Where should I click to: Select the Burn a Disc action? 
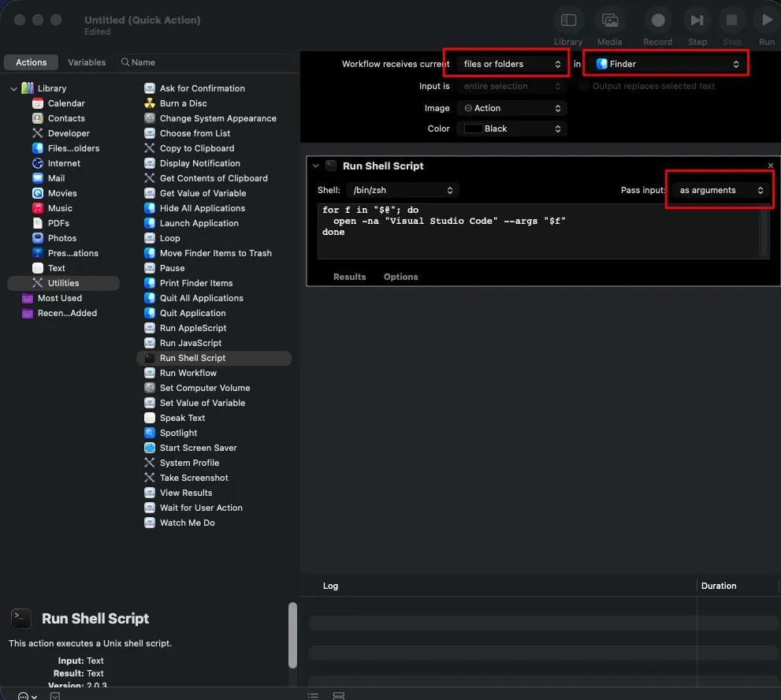(183, 103)
